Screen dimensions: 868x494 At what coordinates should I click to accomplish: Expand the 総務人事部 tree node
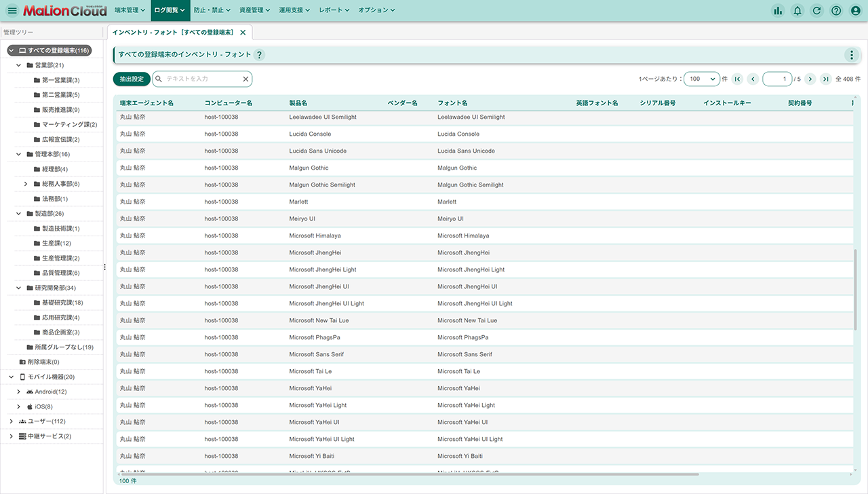point(26,184)
